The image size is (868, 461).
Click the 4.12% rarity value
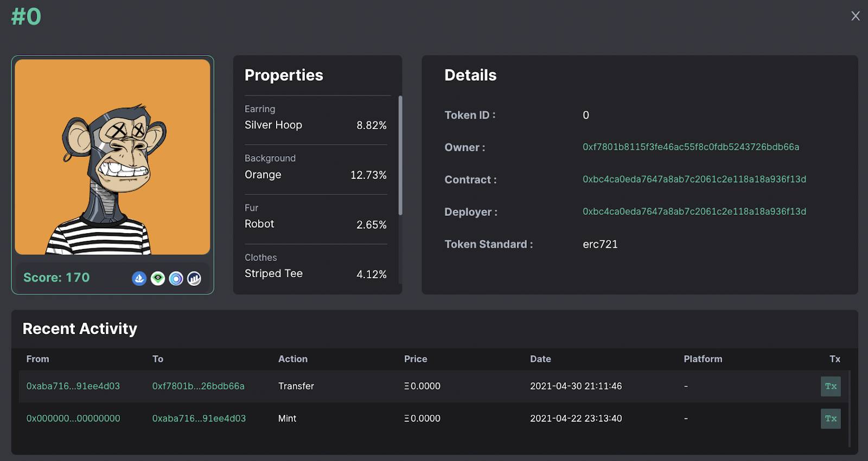371,274
